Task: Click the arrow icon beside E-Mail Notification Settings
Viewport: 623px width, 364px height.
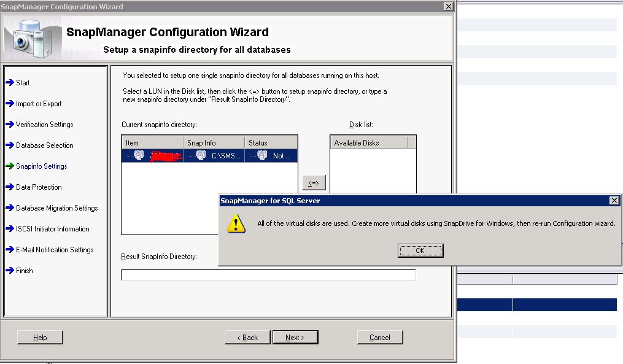Action: (10, 250)
